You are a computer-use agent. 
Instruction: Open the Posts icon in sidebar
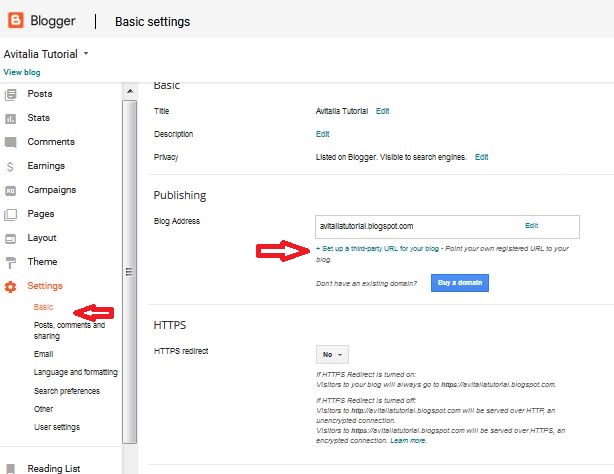pos(11,94)
